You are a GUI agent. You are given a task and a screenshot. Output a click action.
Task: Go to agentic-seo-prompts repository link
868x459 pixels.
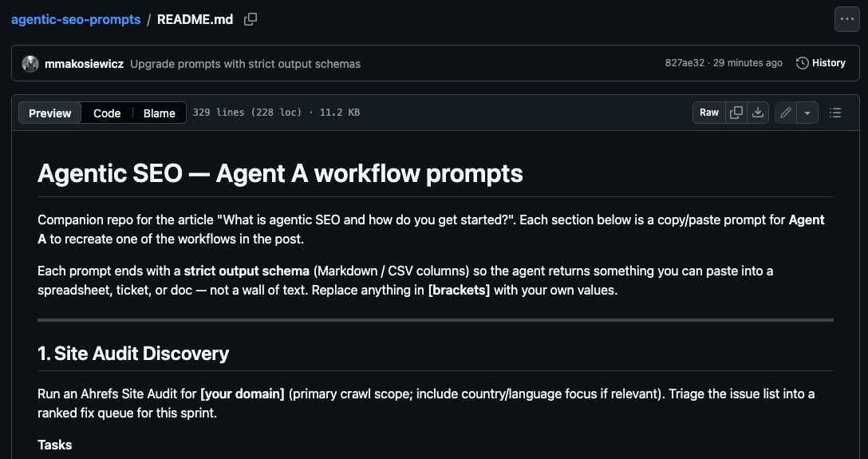tap(76, 19)
